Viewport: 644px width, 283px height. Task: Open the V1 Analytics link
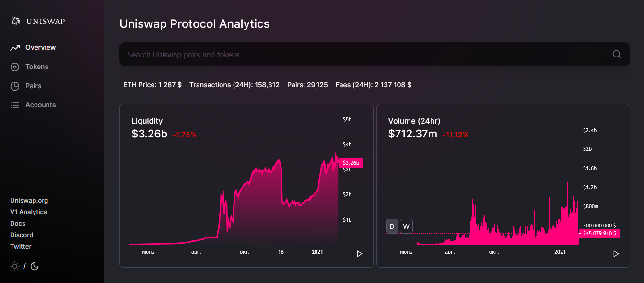pos(28,212)
